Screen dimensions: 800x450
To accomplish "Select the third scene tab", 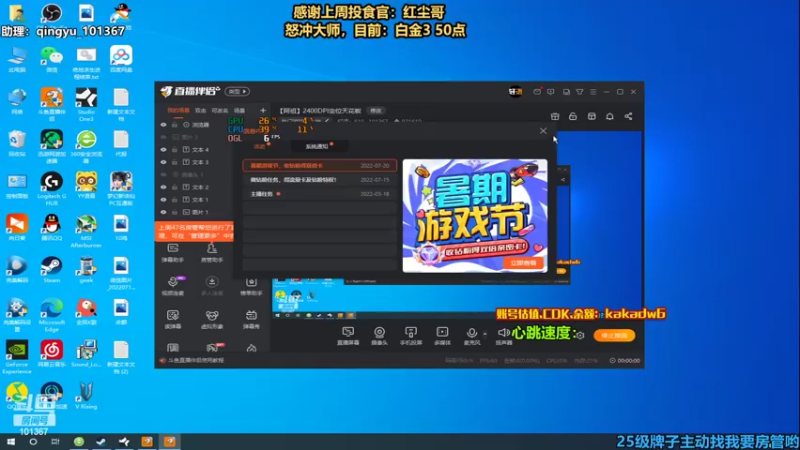I will [x=220, y=111].
